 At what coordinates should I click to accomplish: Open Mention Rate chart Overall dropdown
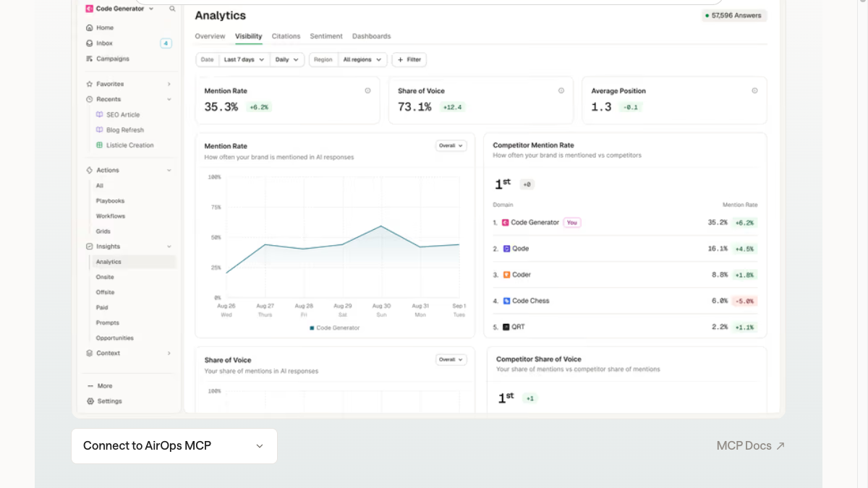click(451, 145)
